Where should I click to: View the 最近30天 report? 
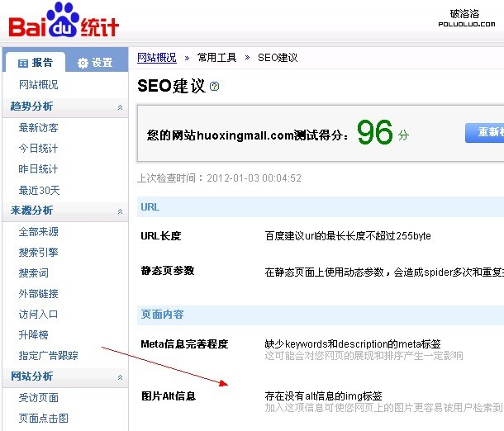[x=39, y=190]
